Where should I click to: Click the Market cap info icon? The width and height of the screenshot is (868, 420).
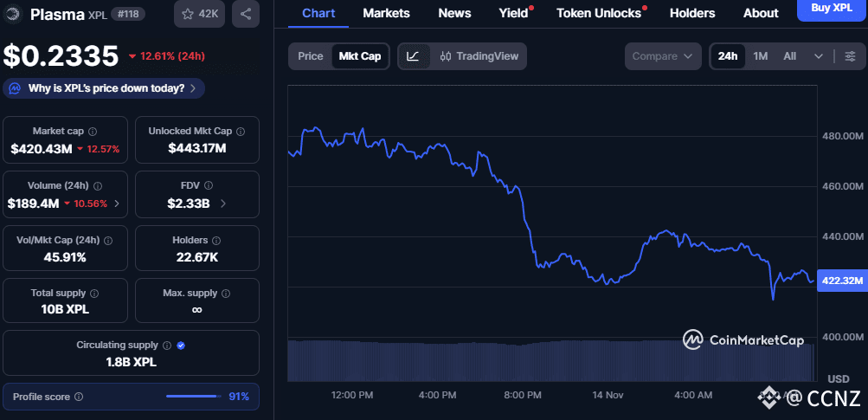point(93,131)
